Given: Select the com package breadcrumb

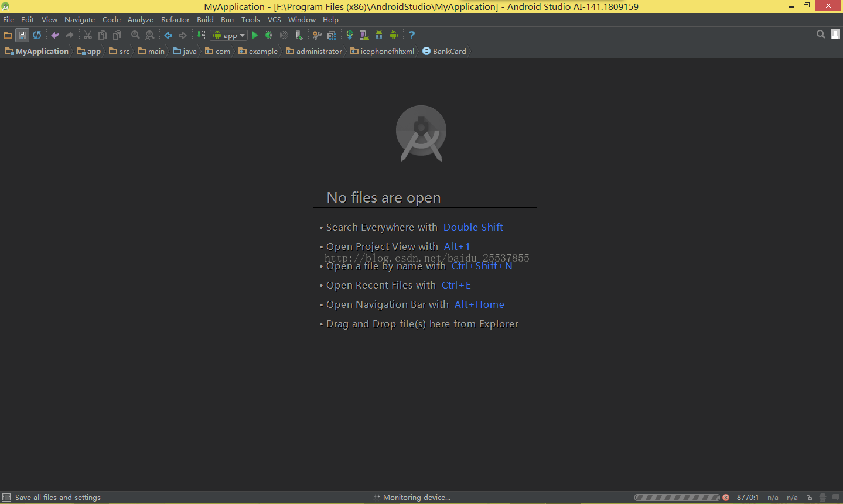Looking at the screenshot, I should coord(217,52).
